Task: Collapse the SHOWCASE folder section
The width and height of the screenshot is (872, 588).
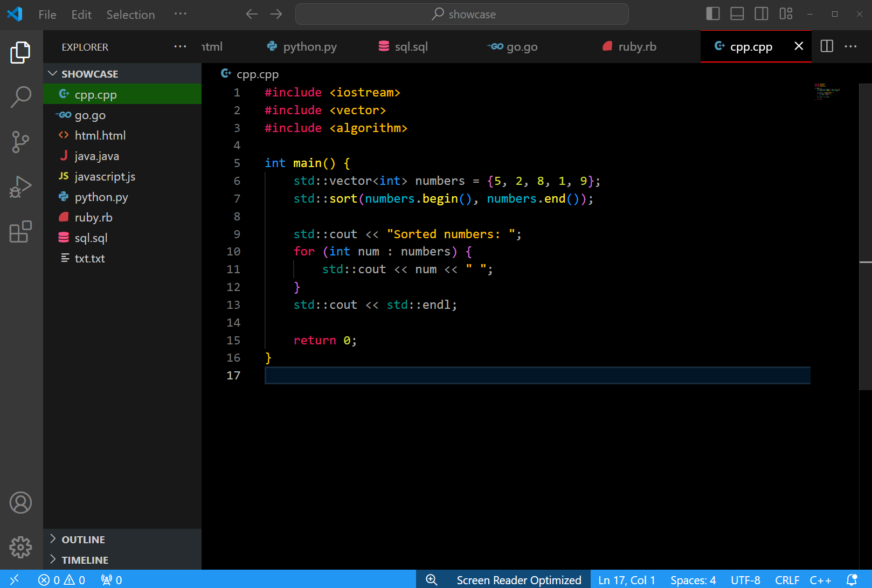Action: coord(122,74)
